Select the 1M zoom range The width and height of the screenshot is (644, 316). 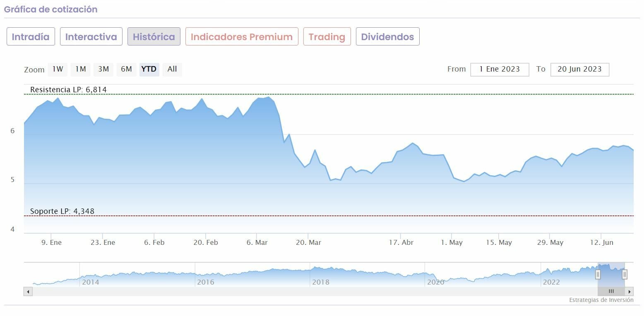[81, 69]
